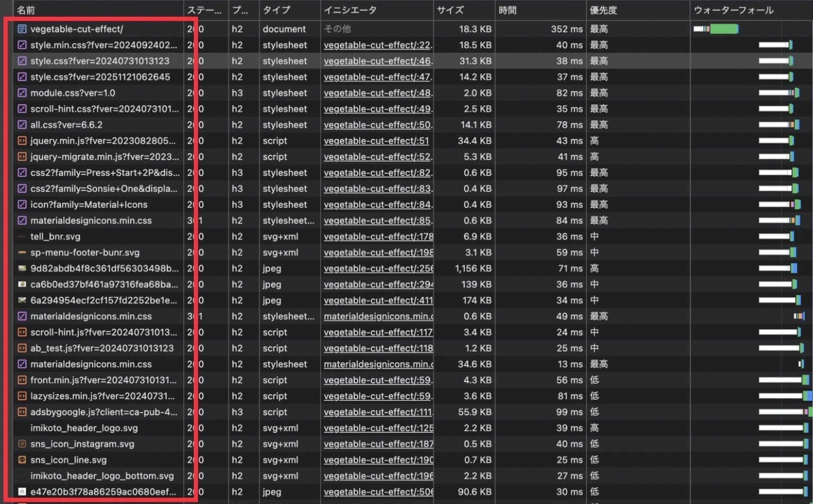Click the Instagram icon beside sns_icon_instagram.svg
Image resolution: width=813 pixels, height=504 pixels.
coord(22,444)
